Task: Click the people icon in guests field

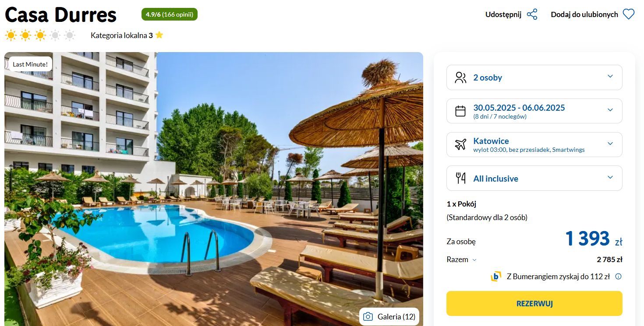Action: [460, 77]
